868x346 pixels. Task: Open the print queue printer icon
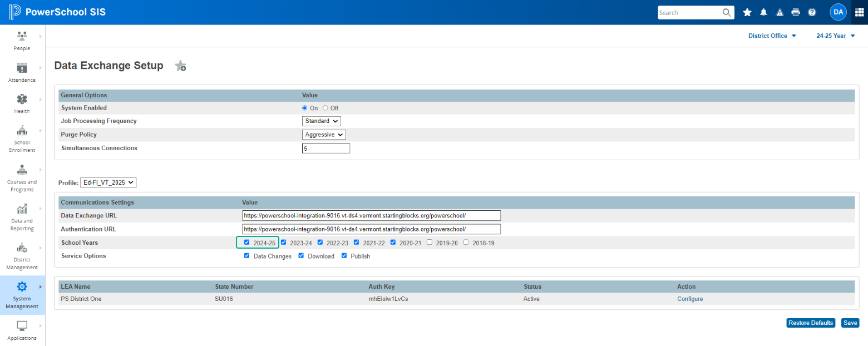click(796, 12)
